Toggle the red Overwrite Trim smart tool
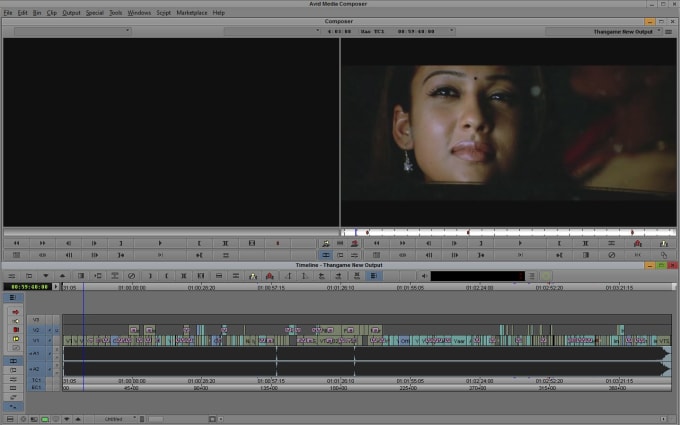The image size is (680, 425). [x=16, y=330]
